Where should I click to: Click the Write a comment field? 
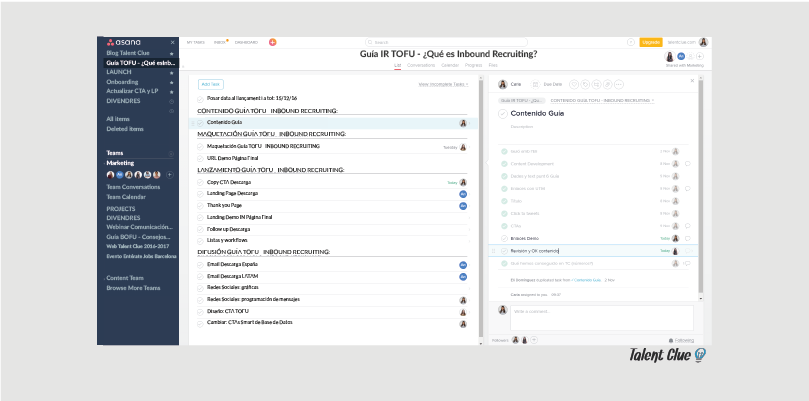600,318
